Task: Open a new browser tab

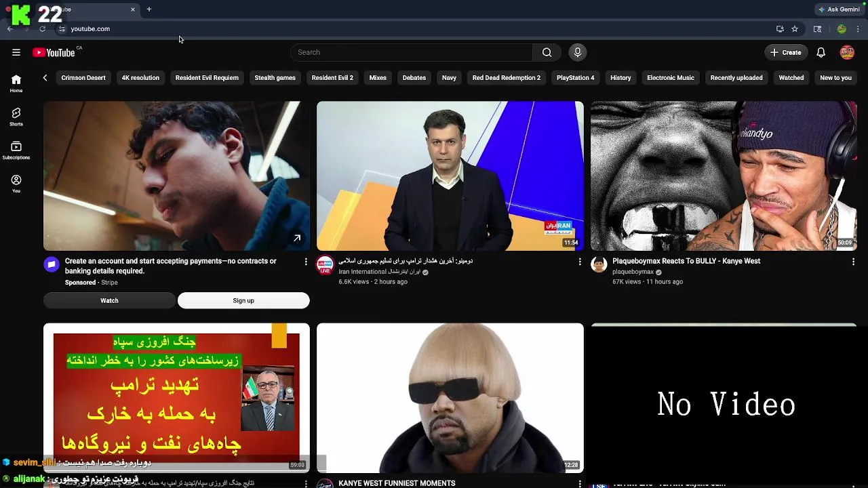Action: [x=149, y=9]
